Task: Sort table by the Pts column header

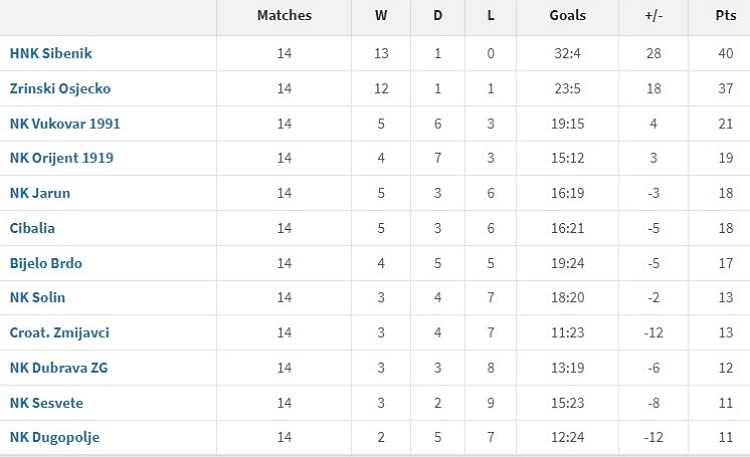Action: tap(726, 15)
